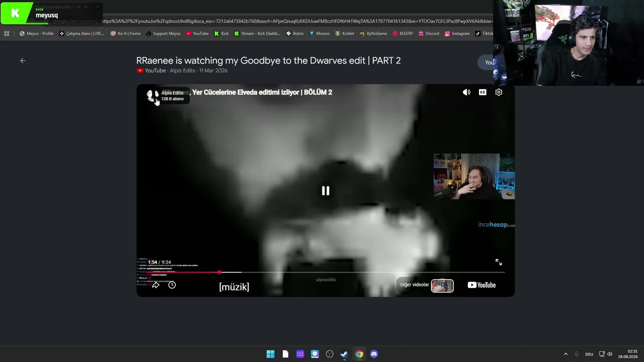The width and height of the screenshot is (644, 362).
Task: Enter fullscreen on the video player
Action: tap(499, 262)
